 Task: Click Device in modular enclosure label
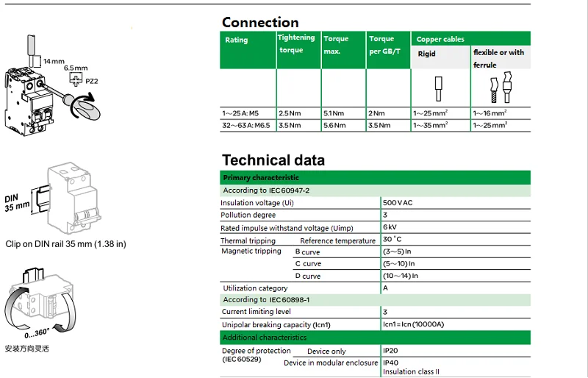(331, 363)
